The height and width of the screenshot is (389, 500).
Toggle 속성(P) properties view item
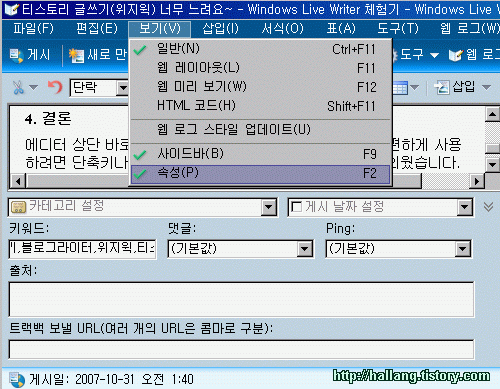pos(260,174)
